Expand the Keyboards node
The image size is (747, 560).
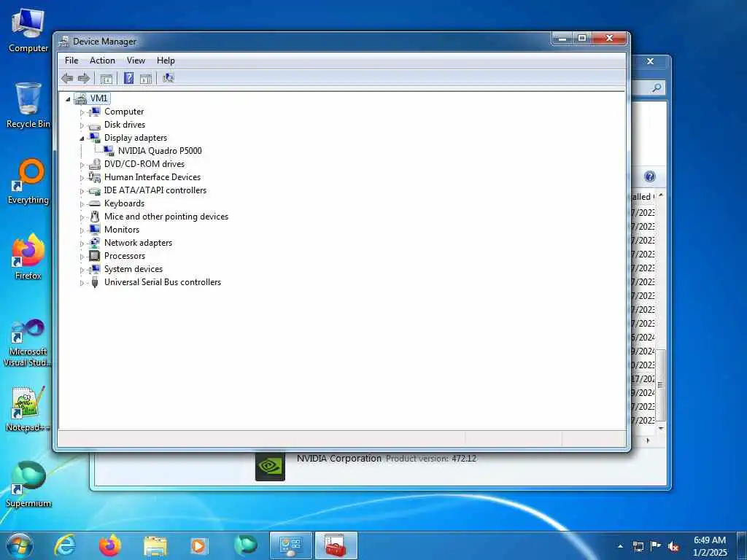[82, 204]
